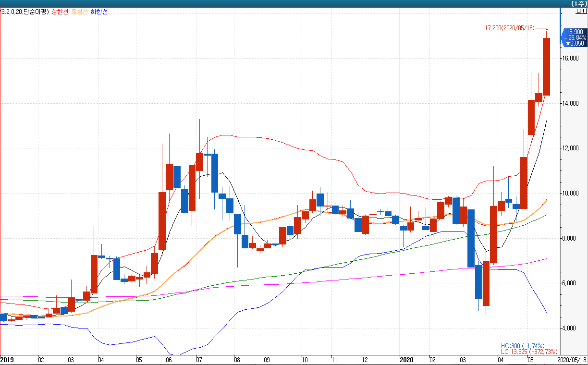Click the 중심선 center line legend label
588x365 pixels.
coord(79,12)
